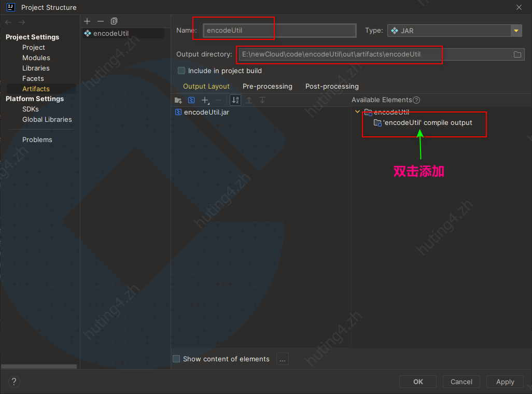Click the Apply button

pos(505,382)
